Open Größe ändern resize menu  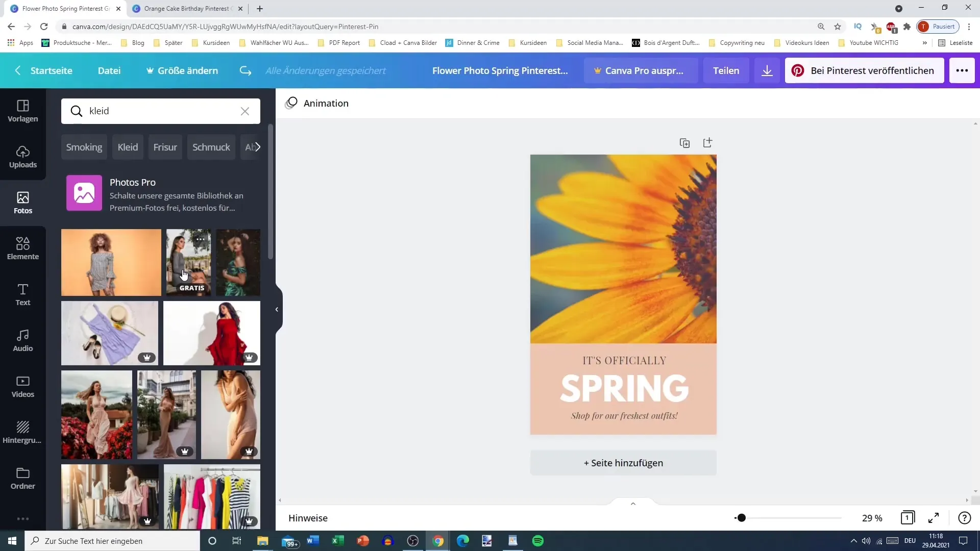pyautogui.click(x=182, y=70)
